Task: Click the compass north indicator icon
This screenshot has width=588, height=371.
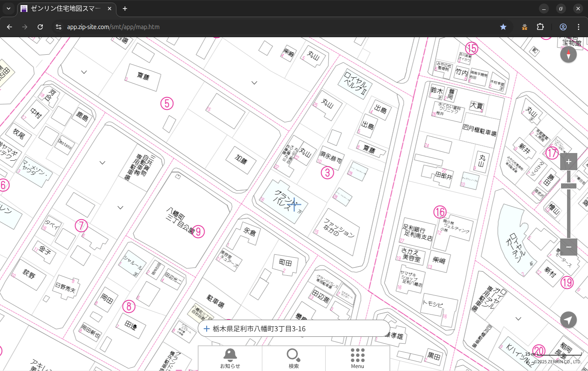Action: tap(568, 55)
